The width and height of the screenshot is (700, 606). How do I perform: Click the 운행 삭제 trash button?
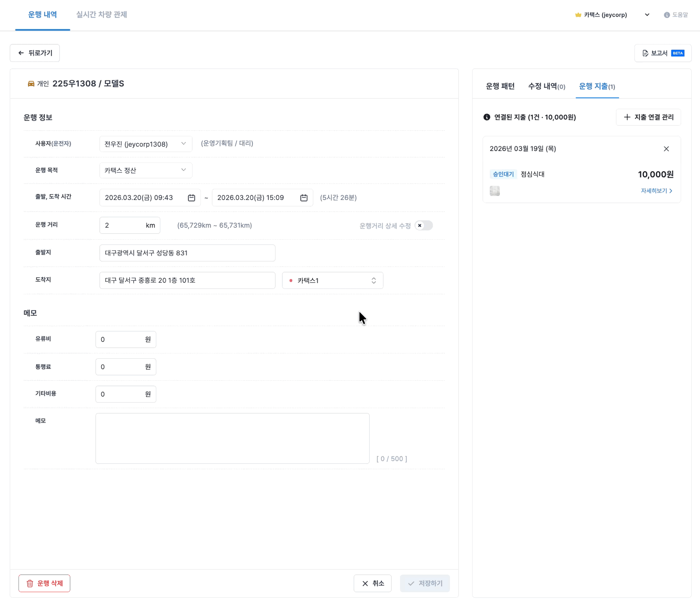point(44,583)
